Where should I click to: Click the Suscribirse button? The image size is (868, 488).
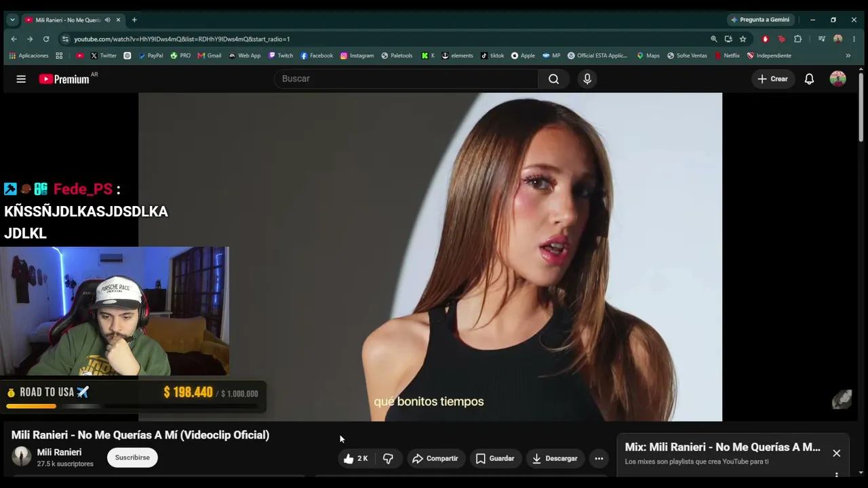pos(132,457)
